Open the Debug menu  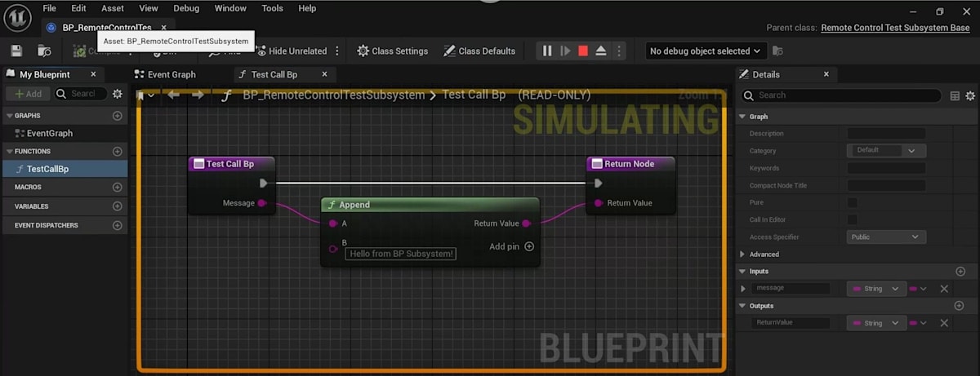pos(186,8)
